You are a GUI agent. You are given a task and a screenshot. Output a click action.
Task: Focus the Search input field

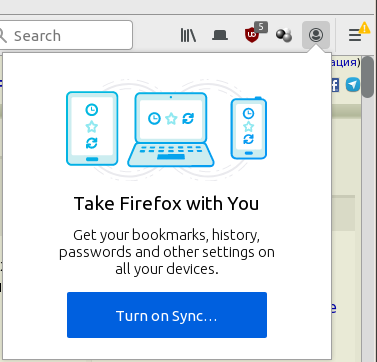66,35
